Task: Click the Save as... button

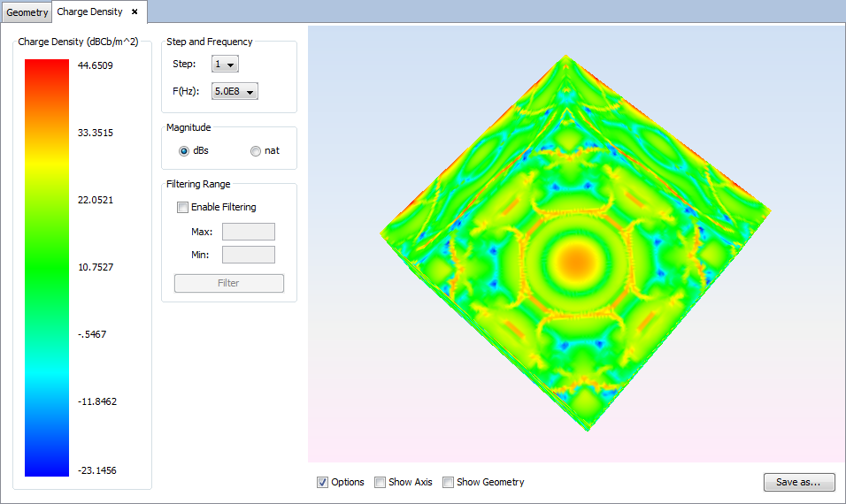Action: coord(799,482)
